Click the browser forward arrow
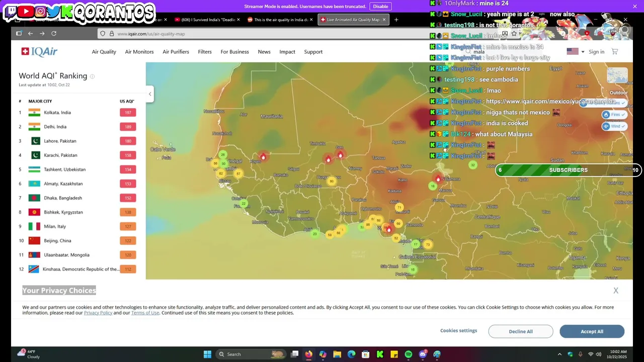The width and height of the screenshot is (644, 362). coord(42,34)
